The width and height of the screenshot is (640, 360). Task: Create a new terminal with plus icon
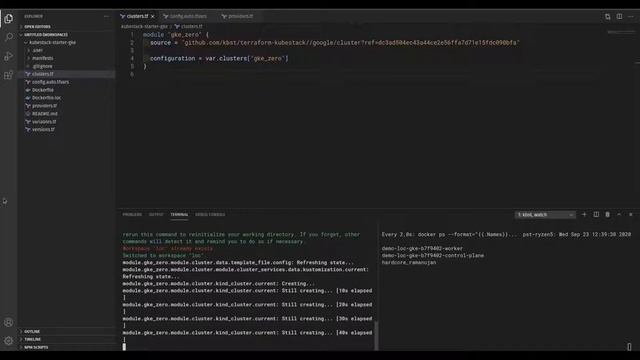coord(584,214)
